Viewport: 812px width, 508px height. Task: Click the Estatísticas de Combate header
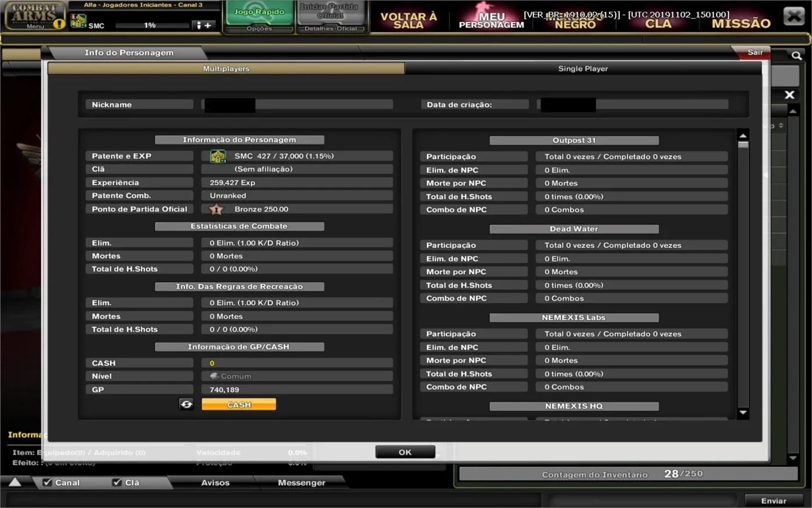point(240,226)
